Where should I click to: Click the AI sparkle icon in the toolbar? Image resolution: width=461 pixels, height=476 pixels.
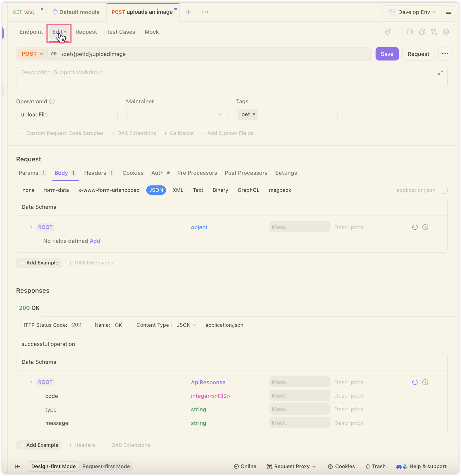387,32
